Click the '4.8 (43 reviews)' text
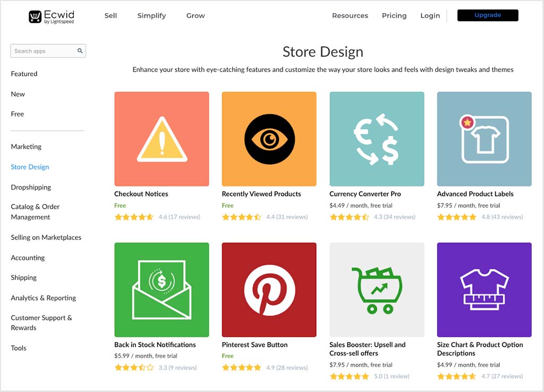The image size is (544, 392). click(502, 217)
